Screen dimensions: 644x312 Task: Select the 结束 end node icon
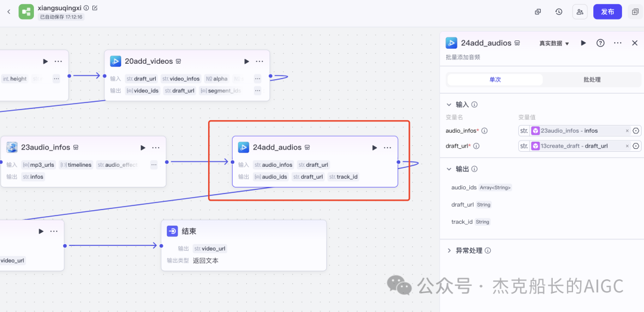tap(172, 231)
